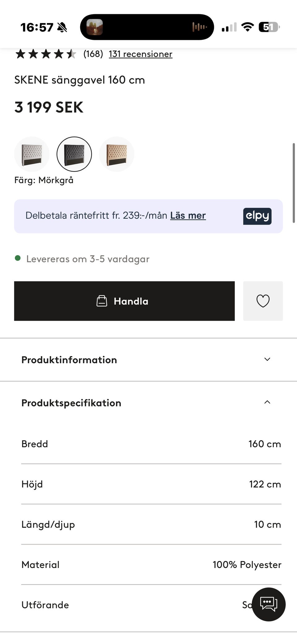This screenshot has height=644, width=297.
Task: Expand the Produktinformation section
Action: coord(69,360)
